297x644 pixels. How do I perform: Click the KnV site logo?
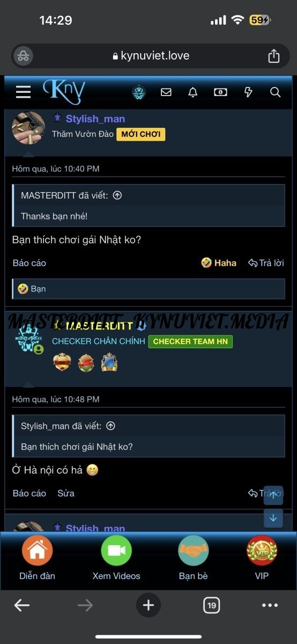point(63,92)
